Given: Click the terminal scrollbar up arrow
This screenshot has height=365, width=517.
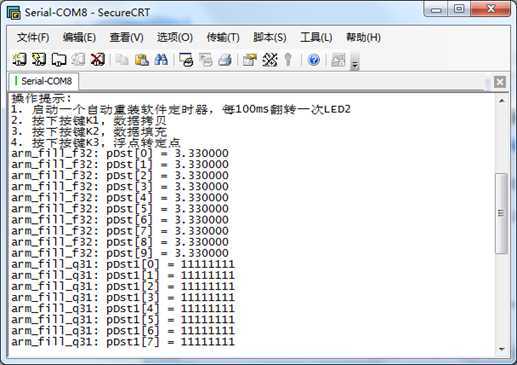Looking at the screenshot, I should 501,100.
